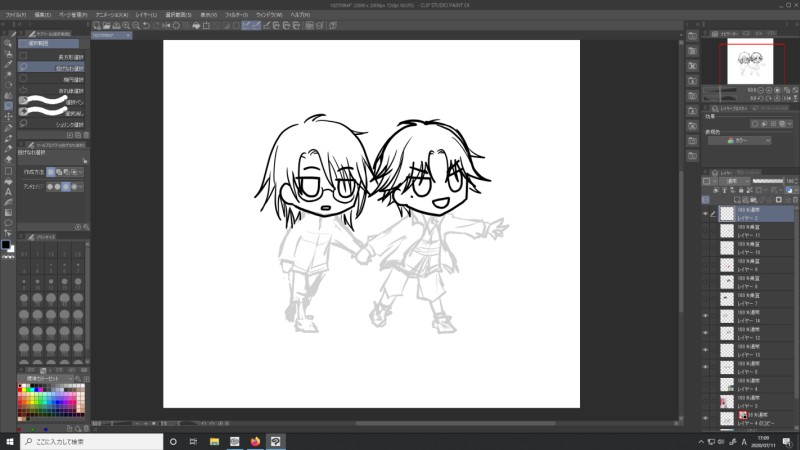Click Lock layer icon in Layers panel
The height and width of the screenshot is (450, 800).
tap(741, 190)
